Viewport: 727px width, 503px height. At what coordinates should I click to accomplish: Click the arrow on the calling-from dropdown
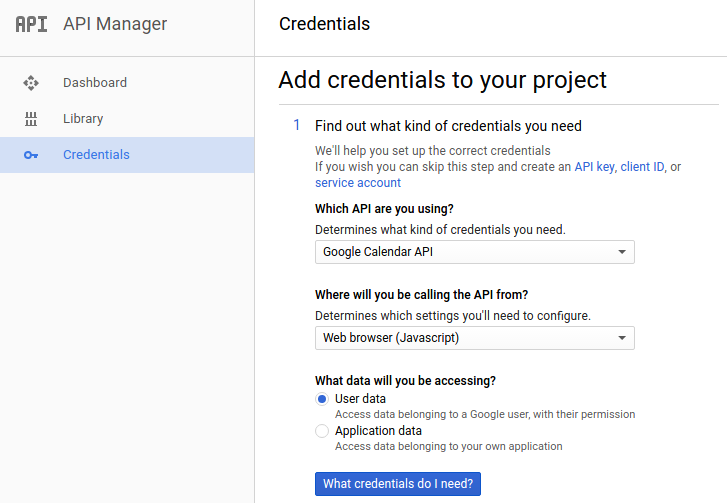(622, 338)
